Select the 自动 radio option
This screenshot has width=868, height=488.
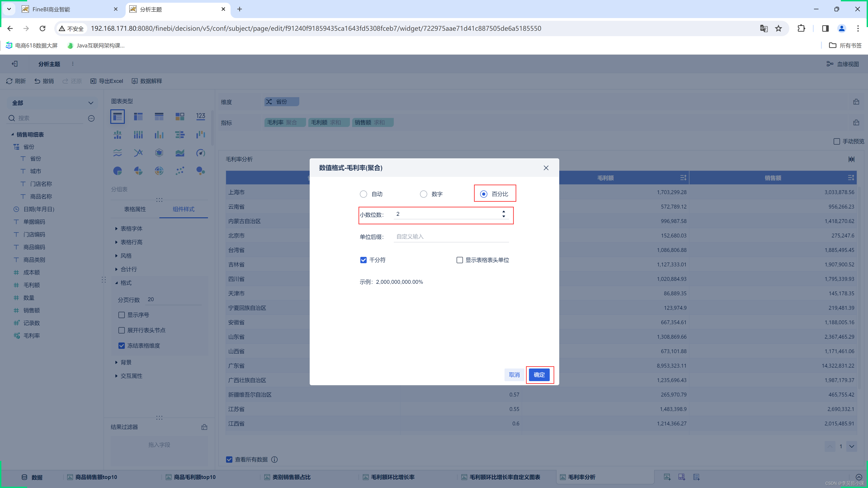(x=363, y=194)
